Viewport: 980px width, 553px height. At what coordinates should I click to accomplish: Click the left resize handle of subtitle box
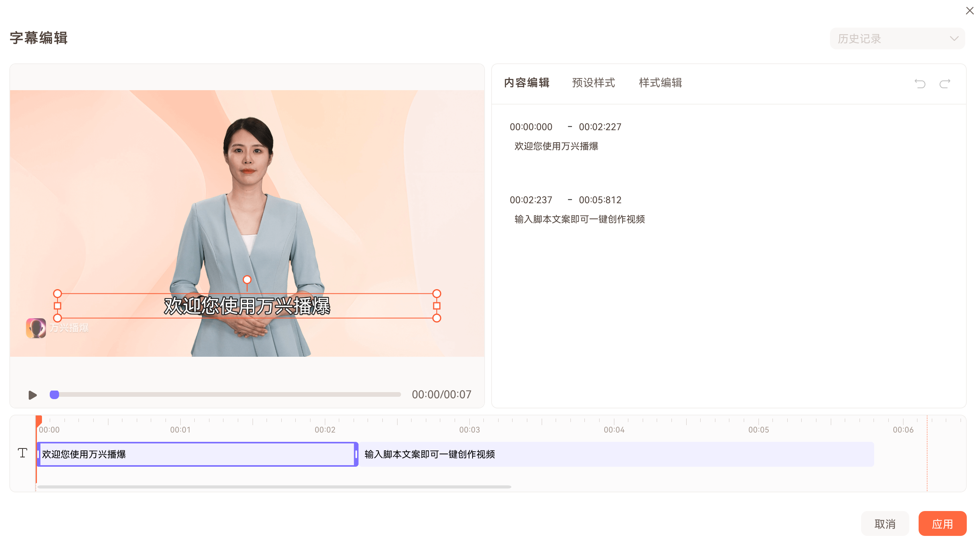coord(58,306)
